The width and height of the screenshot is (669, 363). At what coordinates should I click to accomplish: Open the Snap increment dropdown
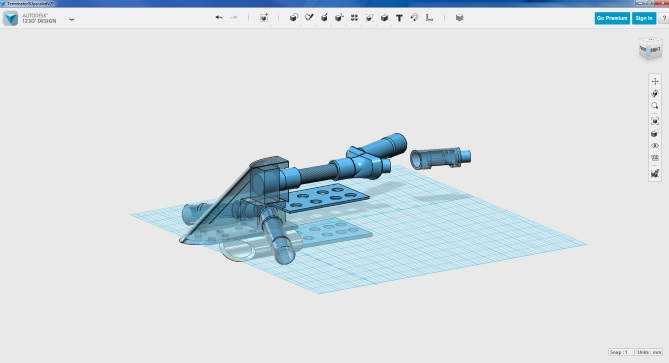coord(621,352)
